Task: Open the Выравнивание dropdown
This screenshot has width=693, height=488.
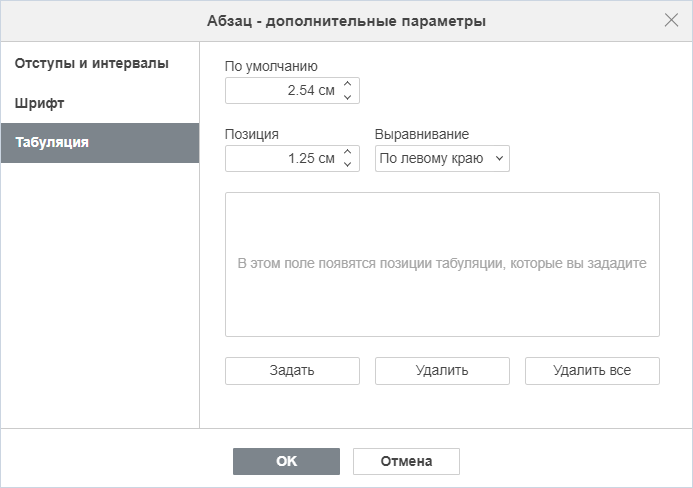Action: coord(442,158)
